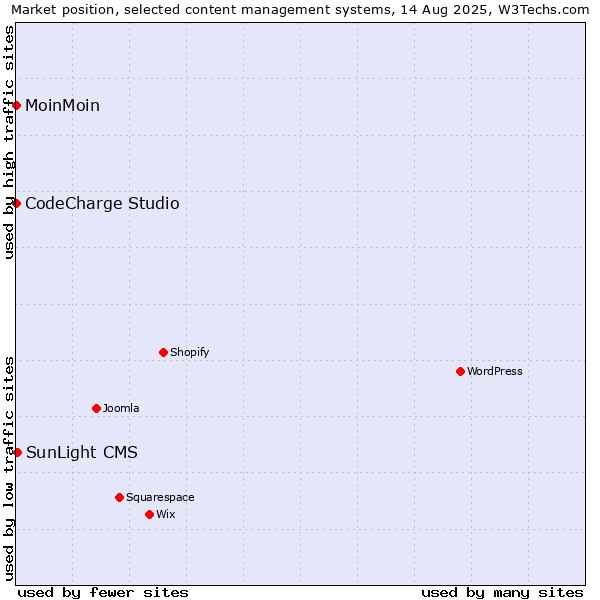
Task: Select the Shopify label text
Action: pos(189,352)
